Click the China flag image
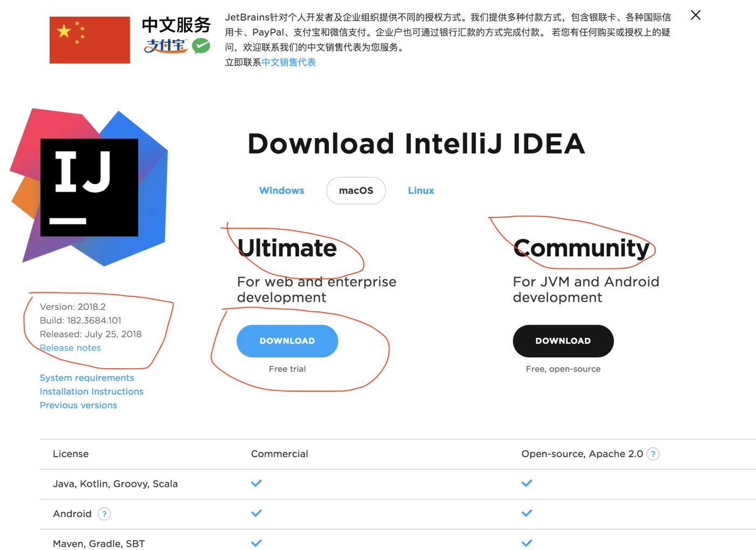This screenshot has width=756, height=550. [x=90, y=40]
